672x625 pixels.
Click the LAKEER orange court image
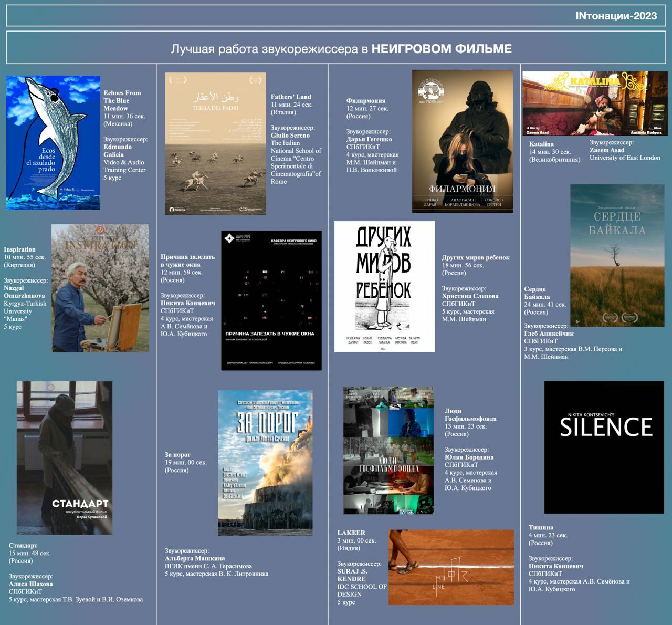pos(451,567)
